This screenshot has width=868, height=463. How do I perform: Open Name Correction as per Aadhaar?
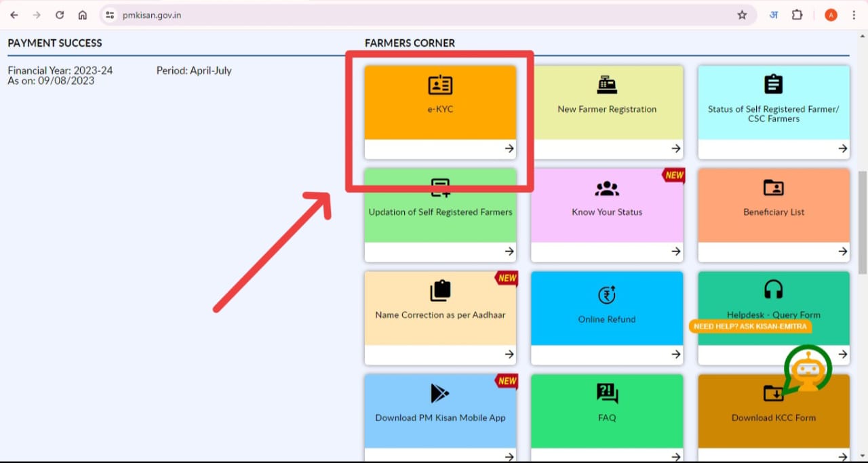pos(440,315)
